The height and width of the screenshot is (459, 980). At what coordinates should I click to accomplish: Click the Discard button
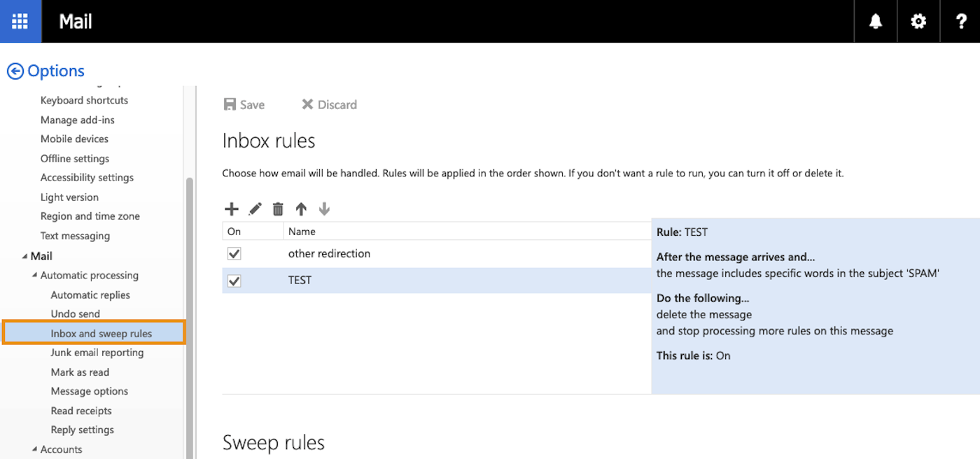(329, 105)
